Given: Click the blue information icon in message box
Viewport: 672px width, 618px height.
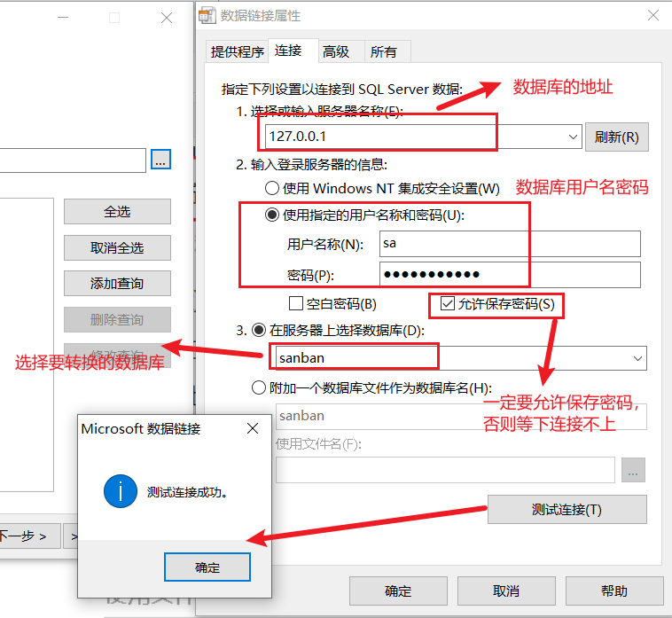Looking at the screenshot, I should (x=121, y=491).
